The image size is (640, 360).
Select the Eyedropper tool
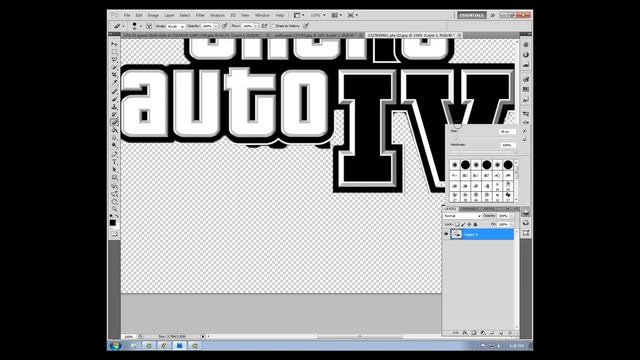114,83
